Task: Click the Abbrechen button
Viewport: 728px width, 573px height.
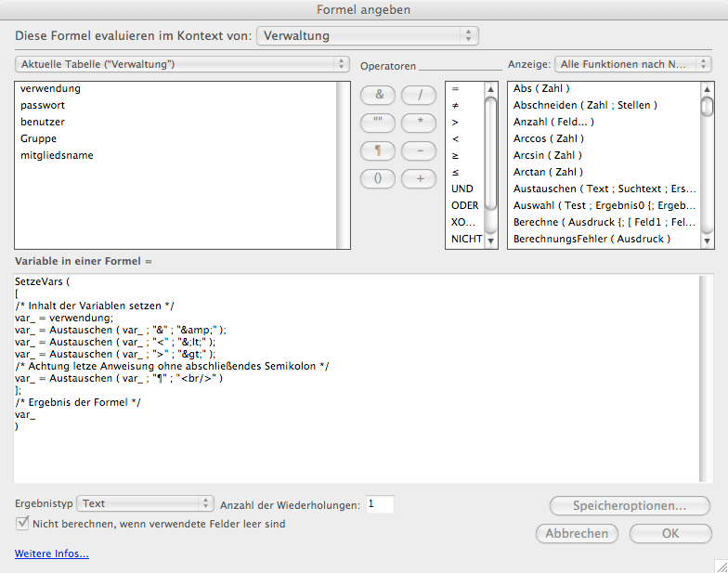Action: [577, 533]
